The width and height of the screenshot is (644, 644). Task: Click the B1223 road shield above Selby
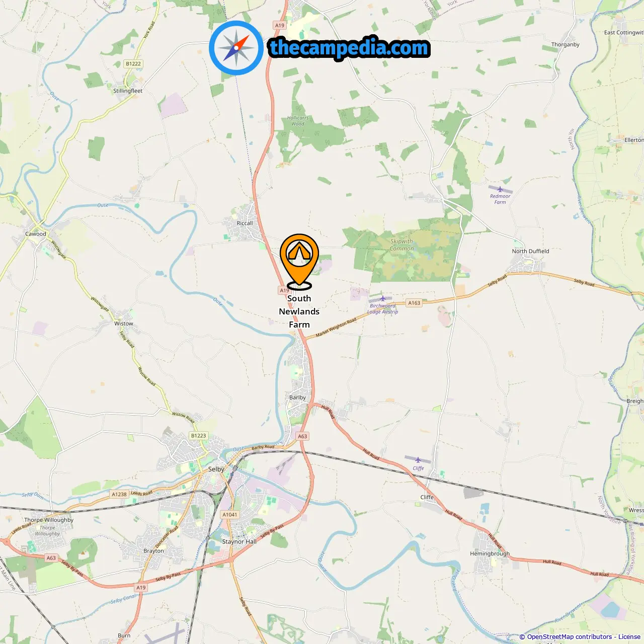coord(199,436)
